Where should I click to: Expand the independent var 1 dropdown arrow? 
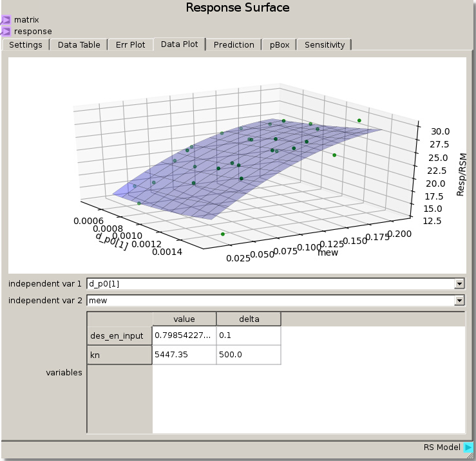pos(459,284)
